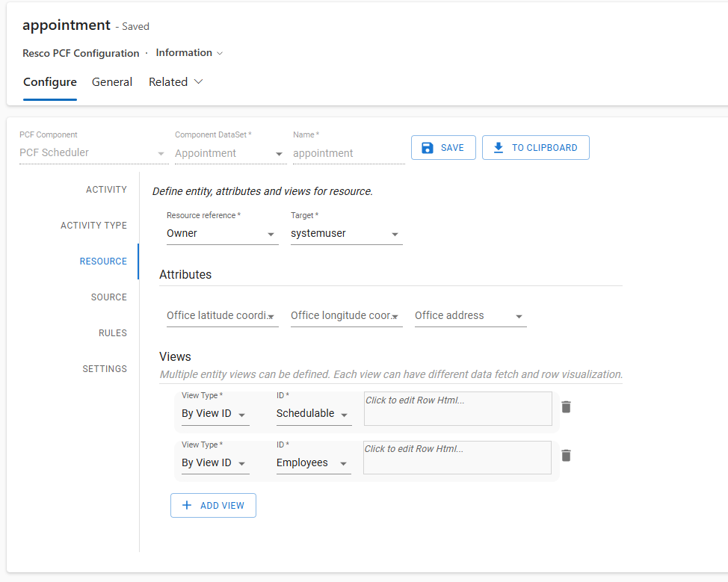Open the Rules section
Screen dimensions: 728x582
112,333
